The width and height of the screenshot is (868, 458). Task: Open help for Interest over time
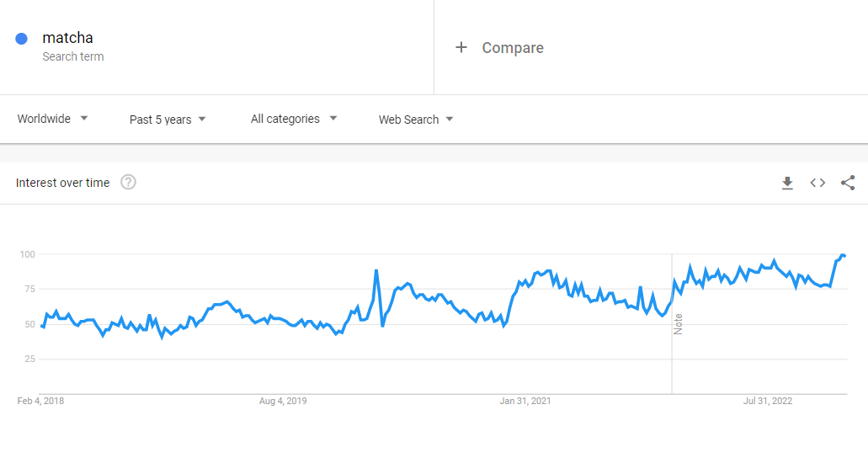pyautogui.click(x=128, y=183)
